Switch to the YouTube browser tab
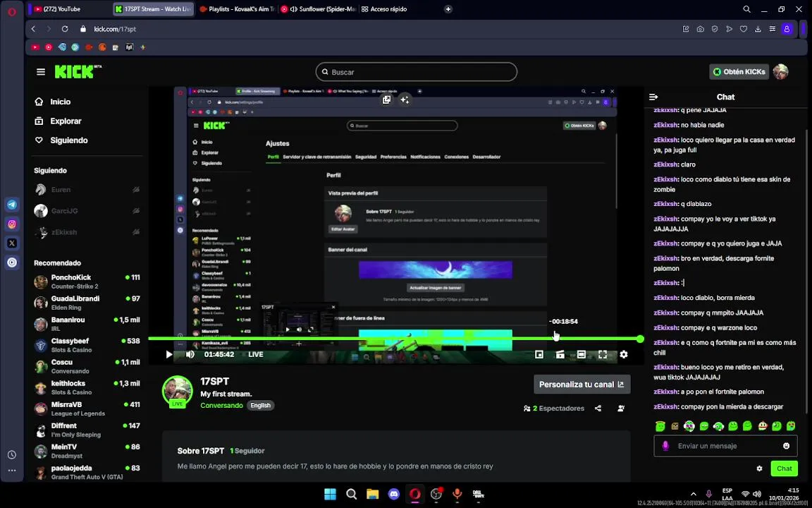 coord(68,8)
